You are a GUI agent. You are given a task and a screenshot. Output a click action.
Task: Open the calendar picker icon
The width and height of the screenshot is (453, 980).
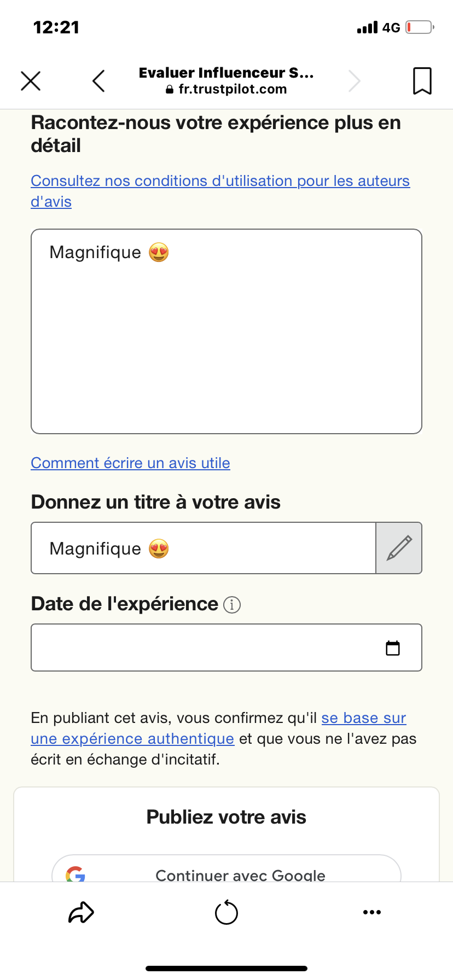(393, 648)
